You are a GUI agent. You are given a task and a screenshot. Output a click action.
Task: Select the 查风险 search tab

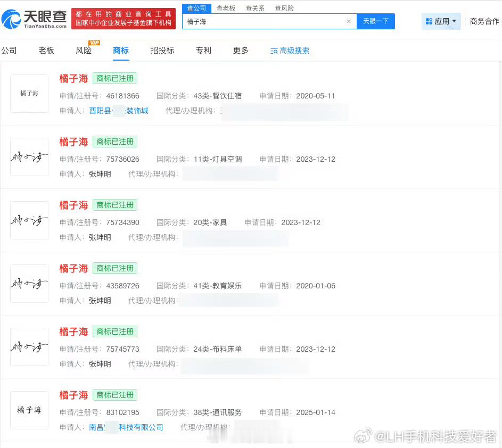point(284,9)
